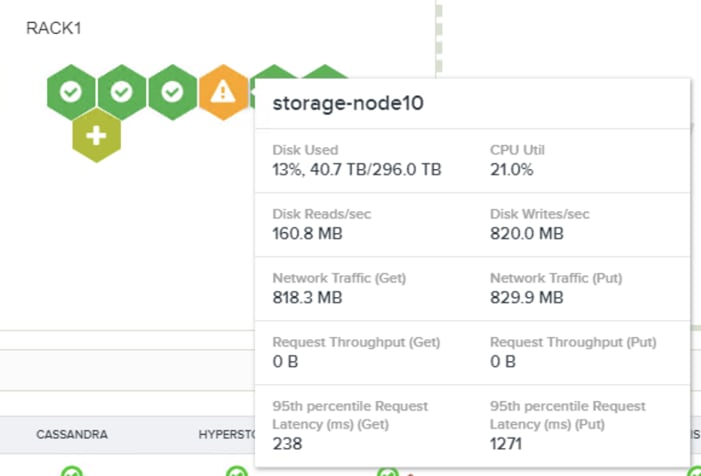Click the 95th percentile Request Latency (Put) label

[568, 415]
